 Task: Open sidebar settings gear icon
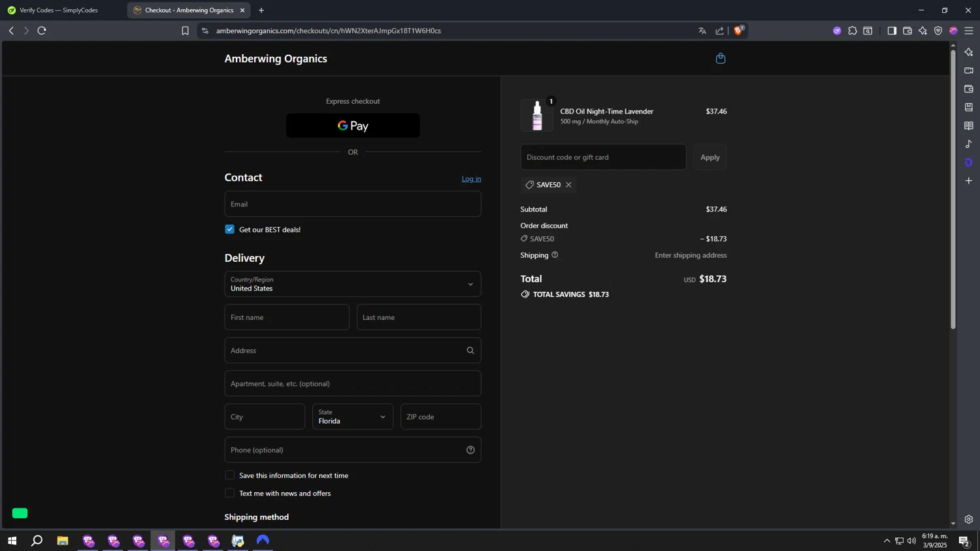pos(969,520)
